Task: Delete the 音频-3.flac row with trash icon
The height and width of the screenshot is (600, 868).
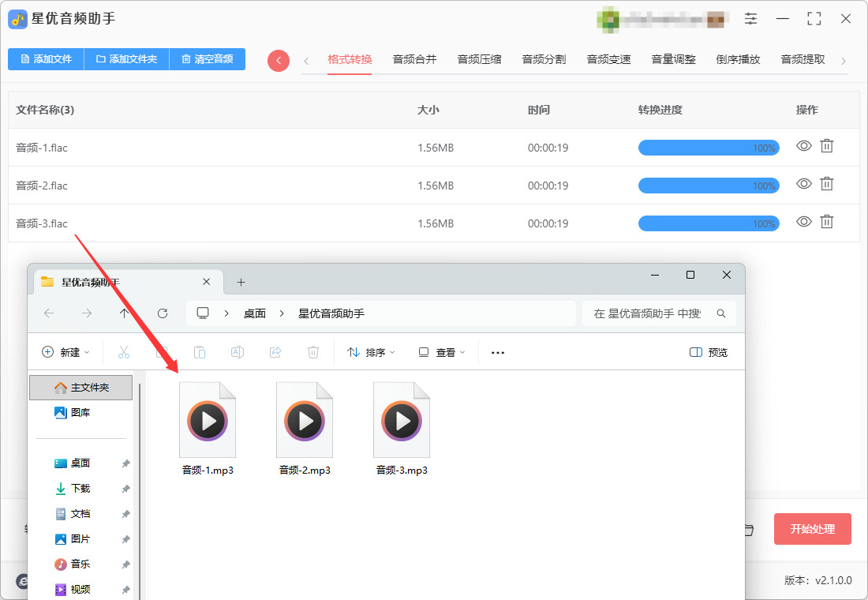Action: pyautogui.click(x=826, y=222)
